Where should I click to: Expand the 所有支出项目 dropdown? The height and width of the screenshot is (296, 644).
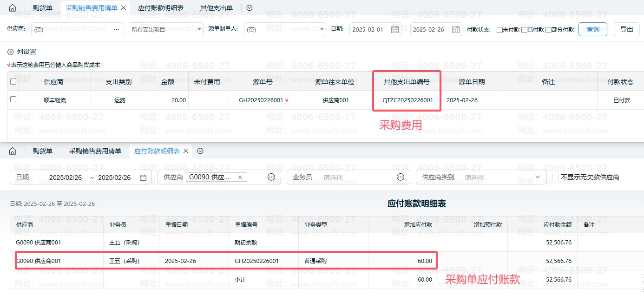(166, 29)
